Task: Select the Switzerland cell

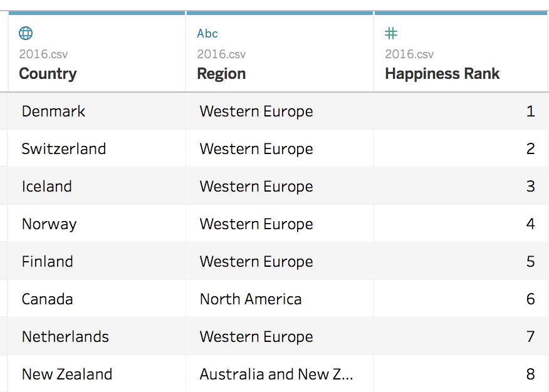Action: (63, 149)
